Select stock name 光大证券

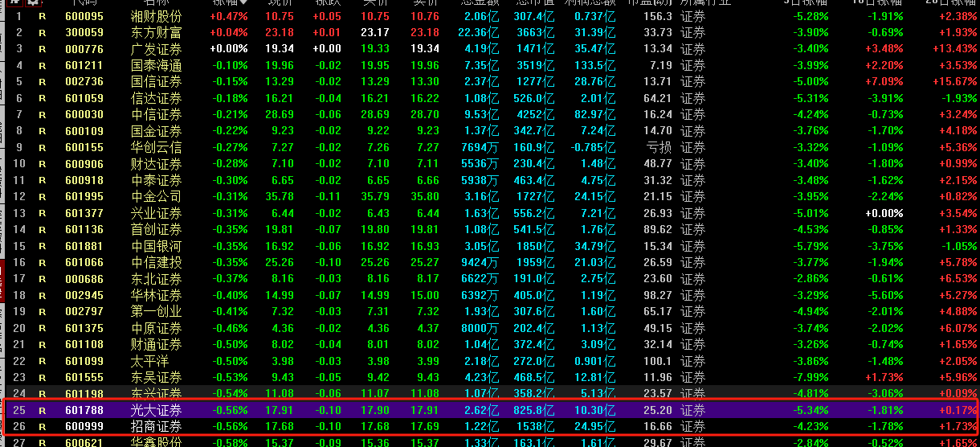click(157, 410)
